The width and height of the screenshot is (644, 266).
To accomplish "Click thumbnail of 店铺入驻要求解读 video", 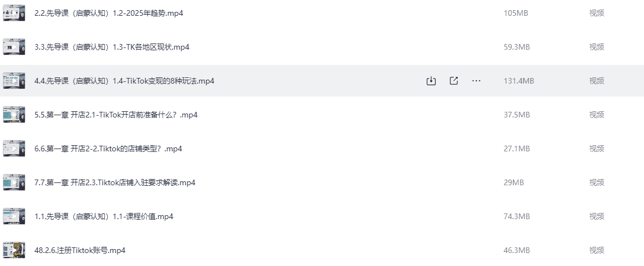I will click(x=14, y=182).
